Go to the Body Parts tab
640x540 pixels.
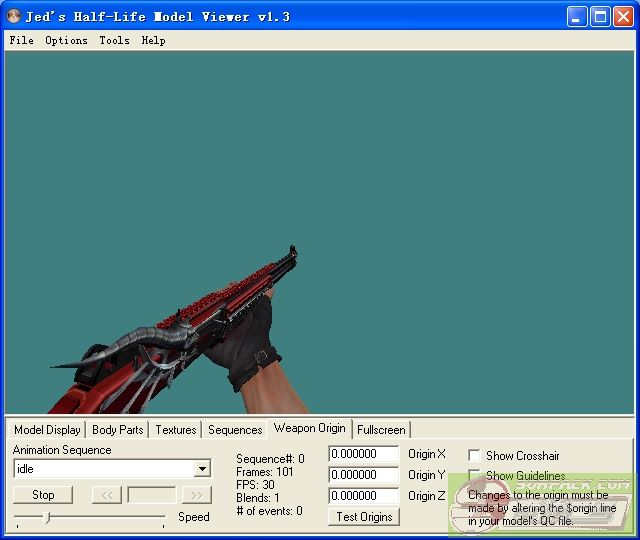pos(117,430)
